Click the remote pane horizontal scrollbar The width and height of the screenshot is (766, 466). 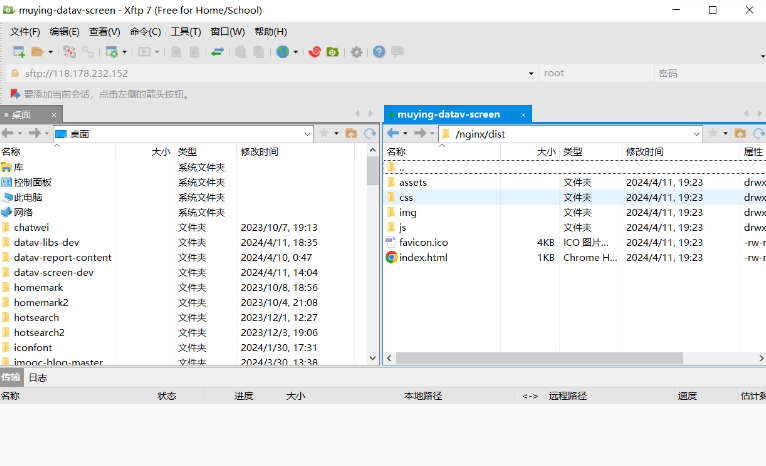point(539,358)
